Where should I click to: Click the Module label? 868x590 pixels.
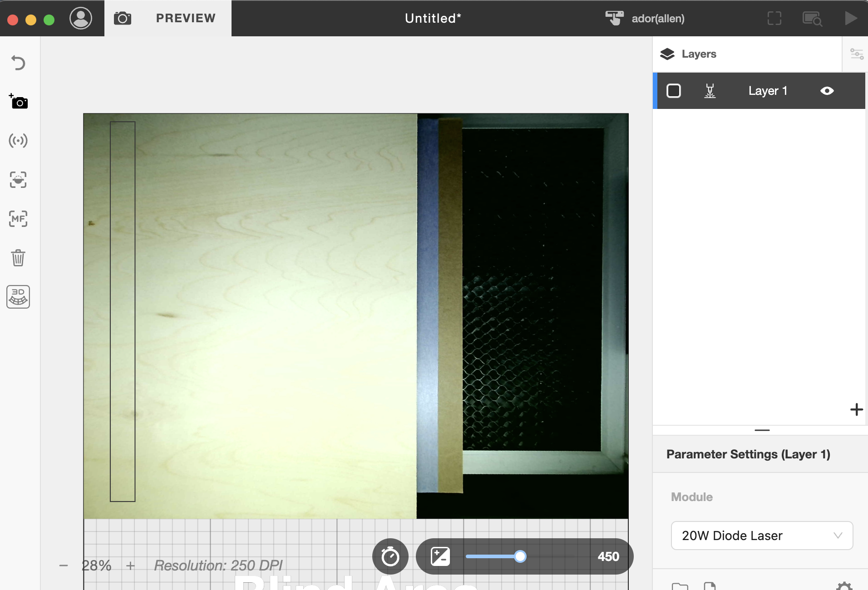[x=692, y=497]
